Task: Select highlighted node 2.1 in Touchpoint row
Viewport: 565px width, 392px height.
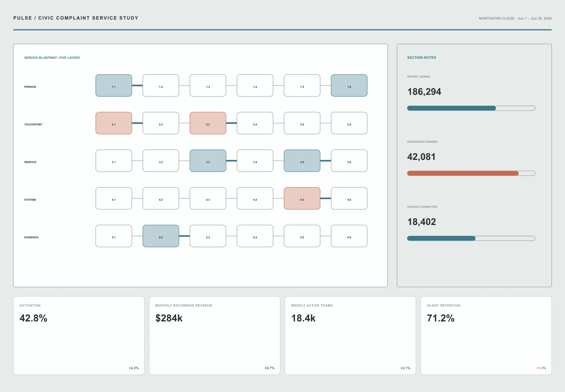Action: [114, 123]
